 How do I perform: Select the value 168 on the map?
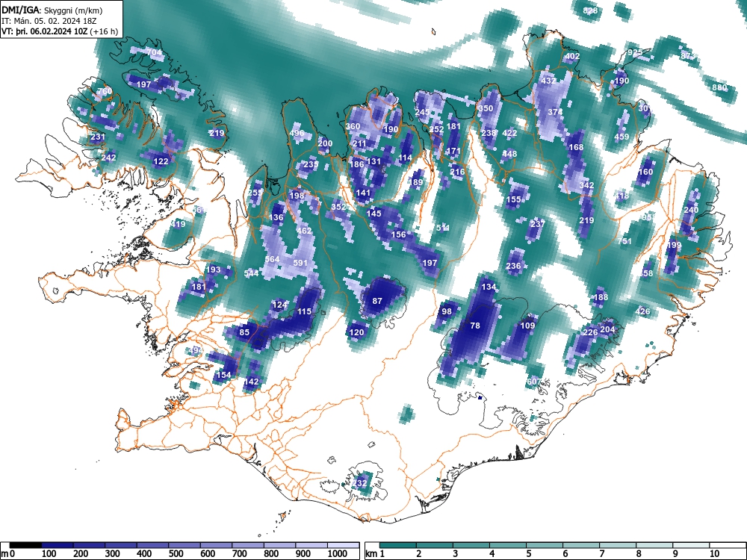pyautogui.click(x=576, y=147)
